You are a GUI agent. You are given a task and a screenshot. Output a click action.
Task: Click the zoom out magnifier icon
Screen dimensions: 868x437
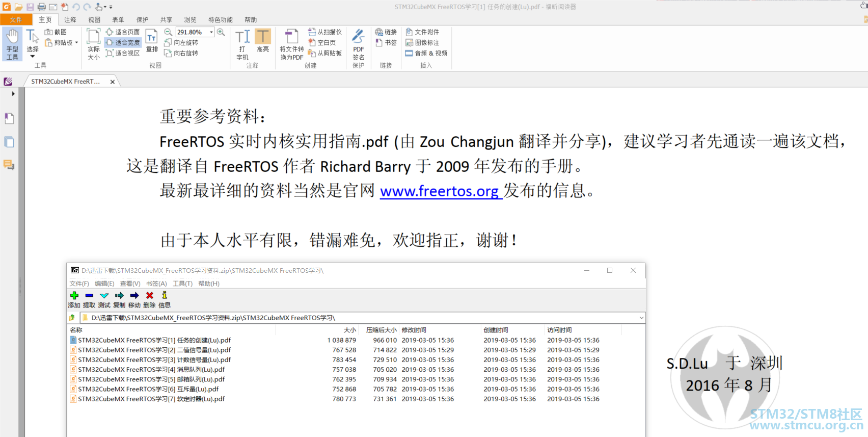pyautogui.click(x=168, y=32)
